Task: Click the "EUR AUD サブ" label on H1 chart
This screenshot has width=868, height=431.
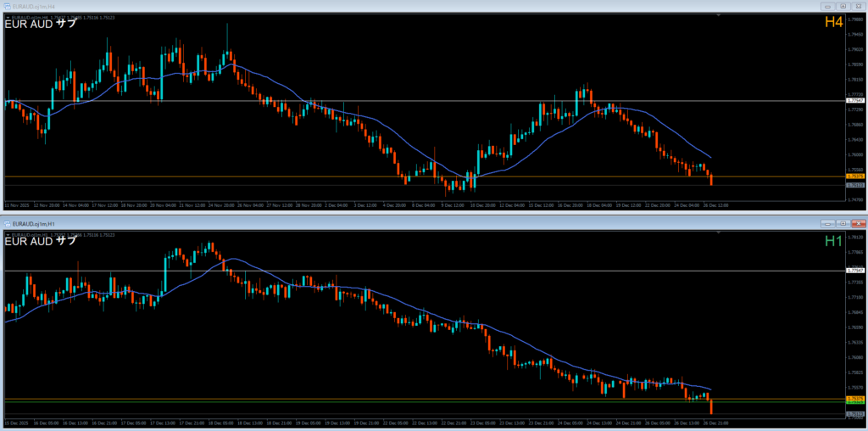Action: tap(41, 242)
